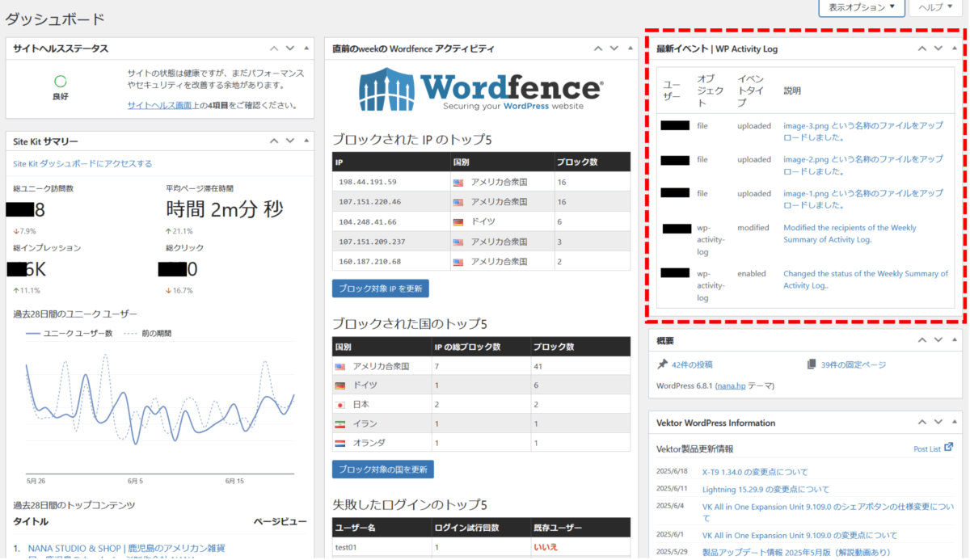Click ユニーク ユーザー数 chart legend

pos(69,333)
